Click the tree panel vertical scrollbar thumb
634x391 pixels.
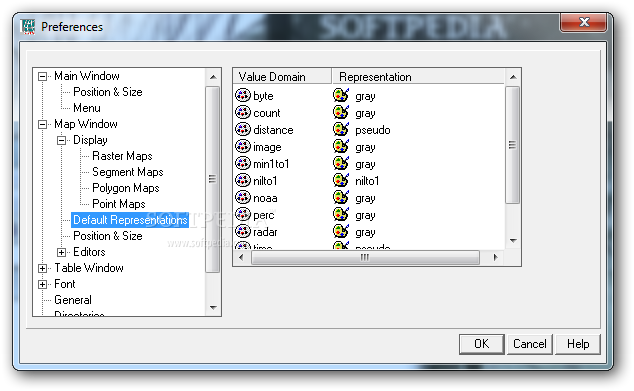213,179
